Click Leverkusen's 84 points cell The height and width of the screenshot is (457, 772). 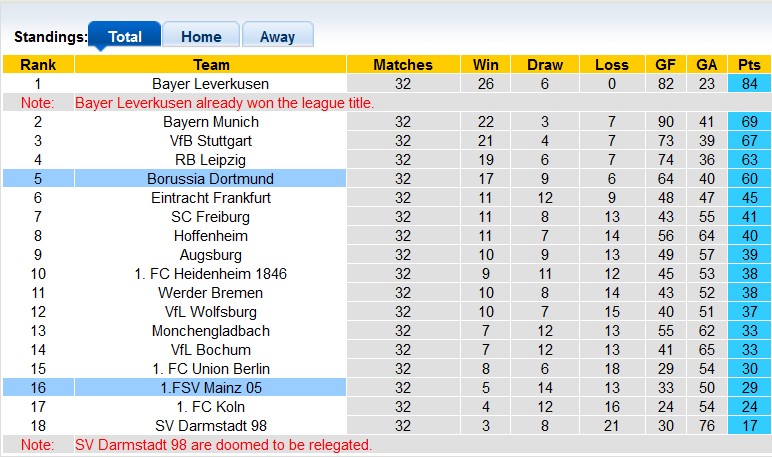point(749,84)
